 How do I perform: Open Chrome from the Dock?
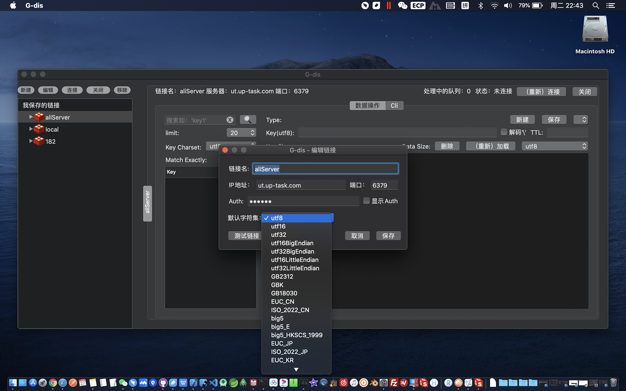53,383
